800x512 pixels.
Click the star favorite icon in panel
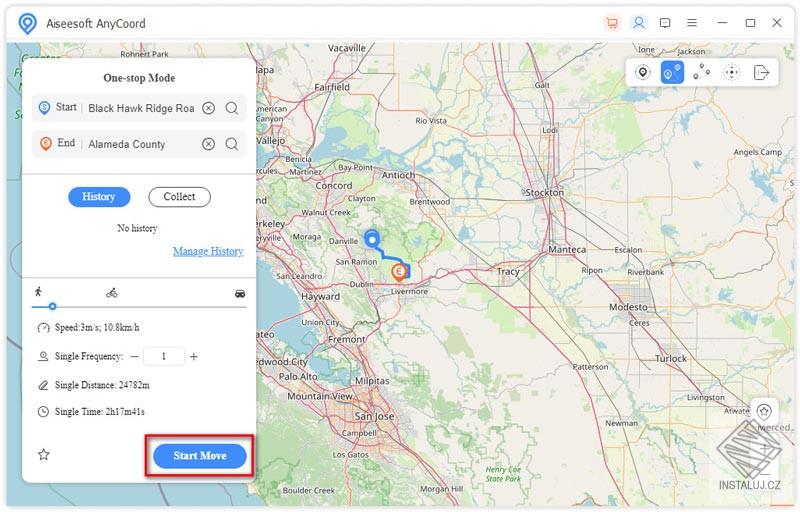point(44,454)
